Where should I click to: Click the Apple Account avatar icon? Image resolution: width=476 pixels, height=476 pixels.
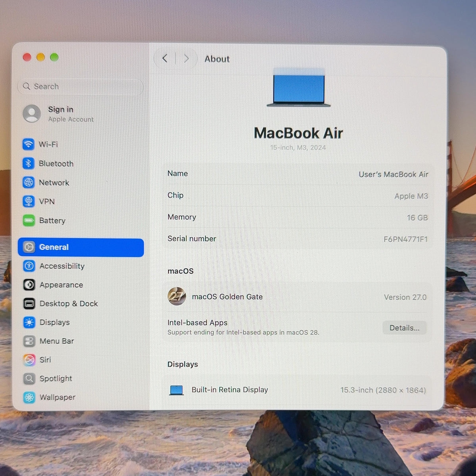coord(32,114)
